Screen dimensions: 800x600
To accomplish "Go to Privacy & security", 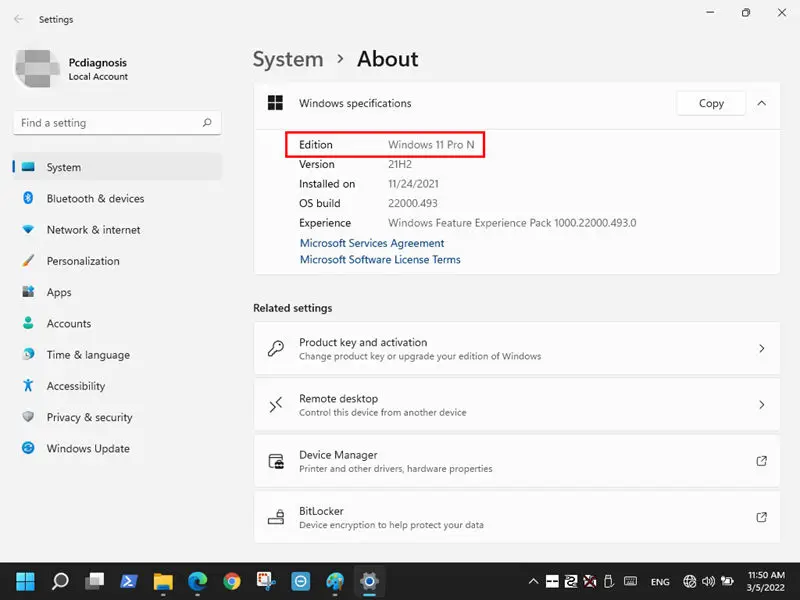I will (x=89, y=418).
